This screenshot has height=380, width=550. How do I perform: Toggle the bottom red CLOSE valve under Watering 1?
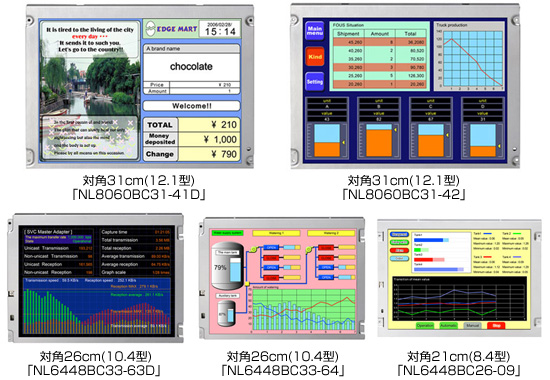click(271, 278)
